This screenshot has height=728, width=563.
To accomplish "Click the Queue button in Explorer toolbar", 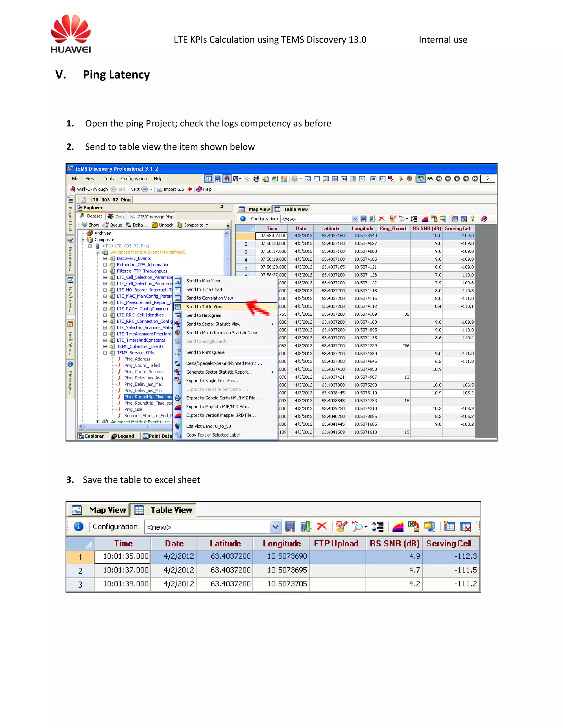I will 112,225.
